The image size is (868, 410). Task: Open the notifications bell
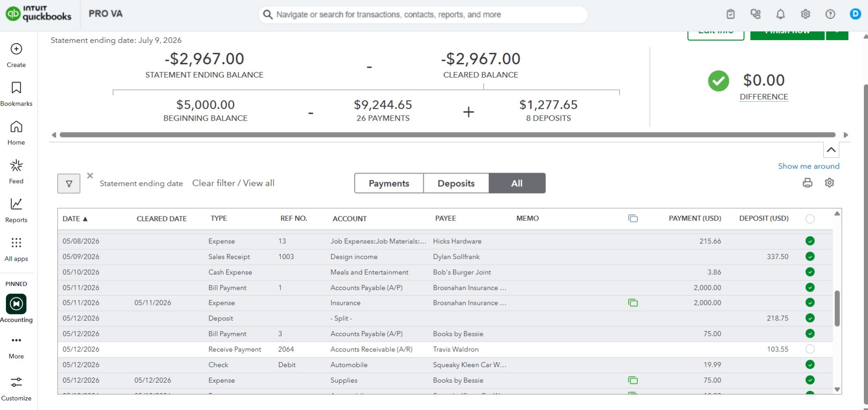[x=781, y=14]
